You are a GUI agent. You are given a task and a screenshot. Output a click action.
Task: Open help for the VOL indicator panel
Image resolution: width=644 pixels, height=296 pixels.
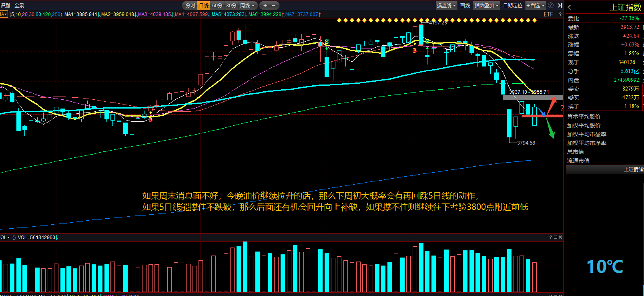pyautogui.click(x=551, y=238)
